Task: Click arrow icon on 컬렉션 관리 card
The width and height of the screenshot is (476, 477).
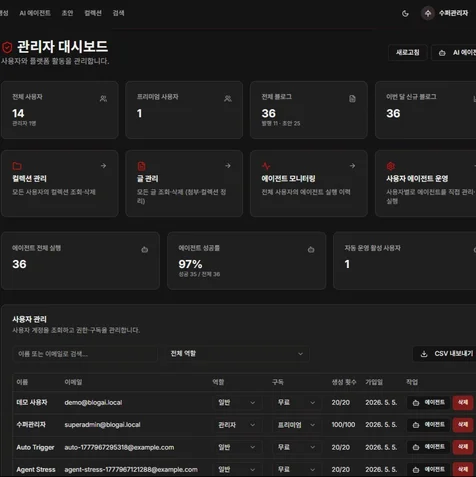Action: tap(103, 166)
